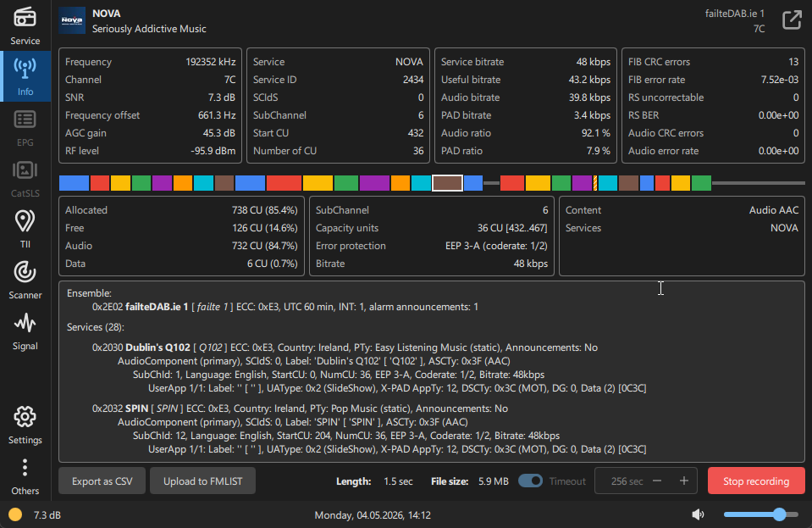
Task: Open the TII location pin view
Action: pos(25,229)
